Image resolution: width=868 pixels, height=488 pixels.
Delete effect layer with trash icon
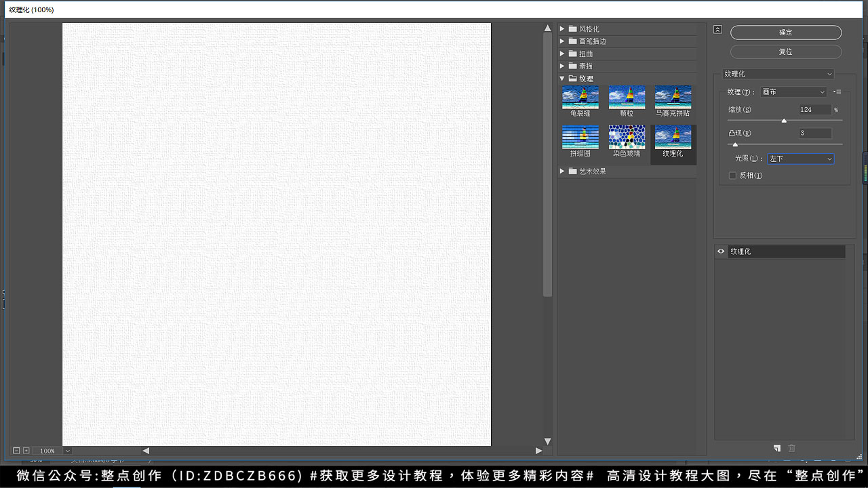tap(791, 448)
